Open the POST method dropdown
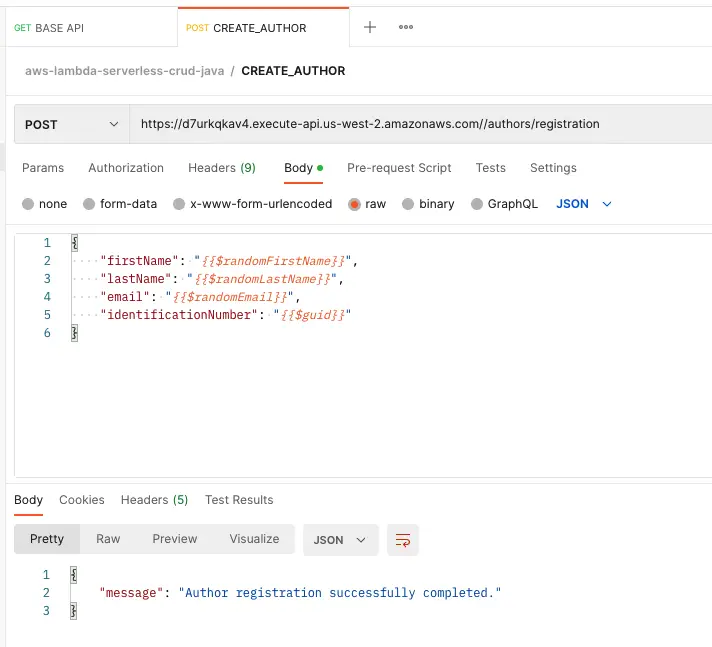 [x=72, y=124]
